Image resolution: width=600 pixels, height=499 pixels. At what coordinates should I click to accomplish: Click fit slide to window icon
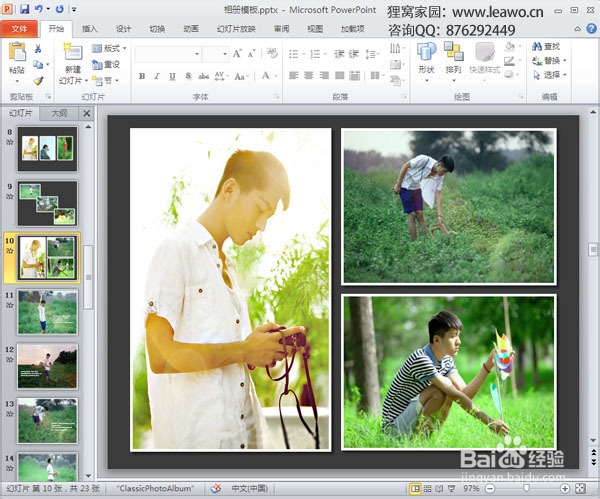point(580,488)
